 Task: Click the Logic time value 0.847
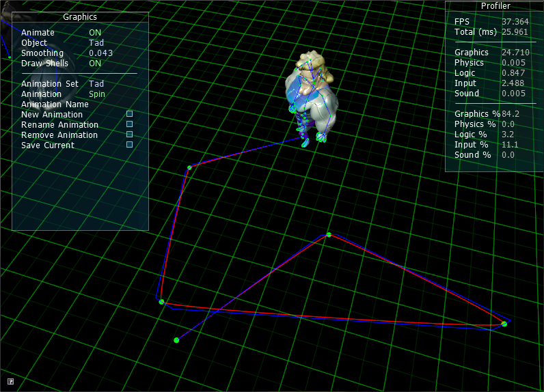coord(513,73)
